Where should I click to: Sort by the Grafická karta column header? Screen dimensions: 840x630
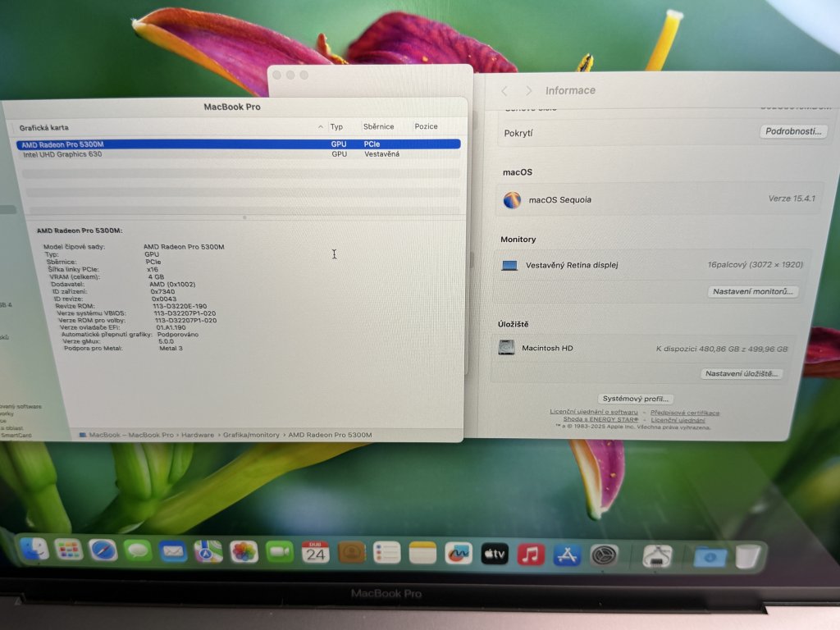tap(44, 127)
